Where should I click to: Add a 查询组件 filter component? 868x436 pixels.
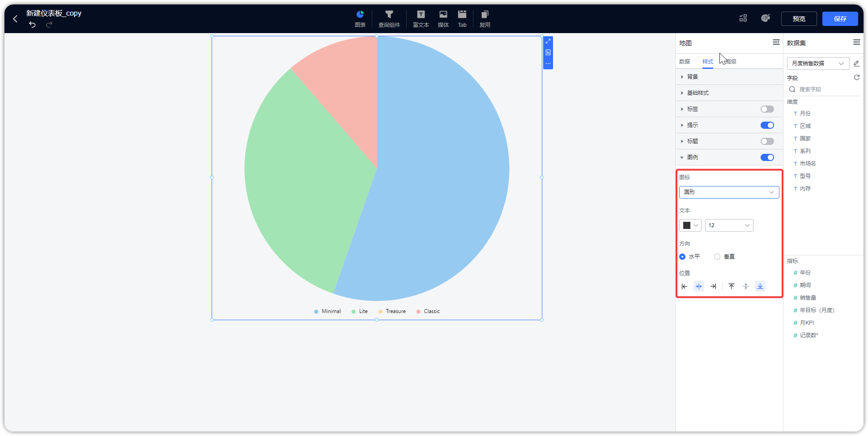click(x=389, y=19)
